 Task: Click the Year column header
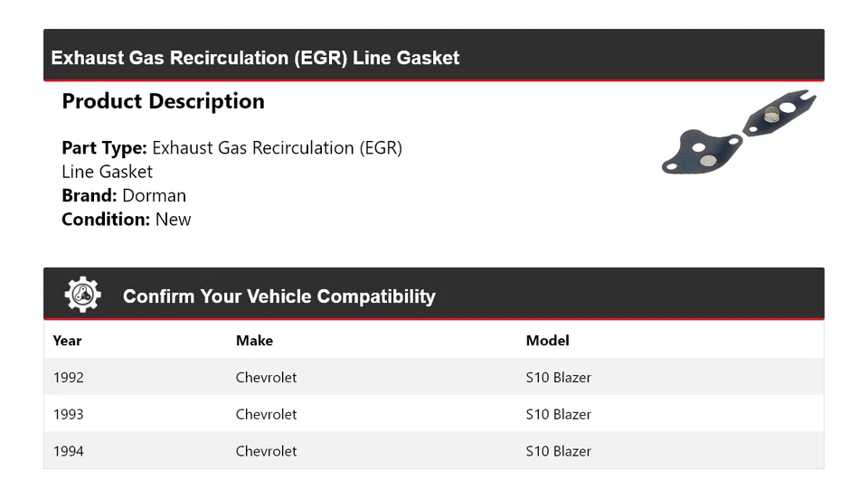(x=67, y=341)
